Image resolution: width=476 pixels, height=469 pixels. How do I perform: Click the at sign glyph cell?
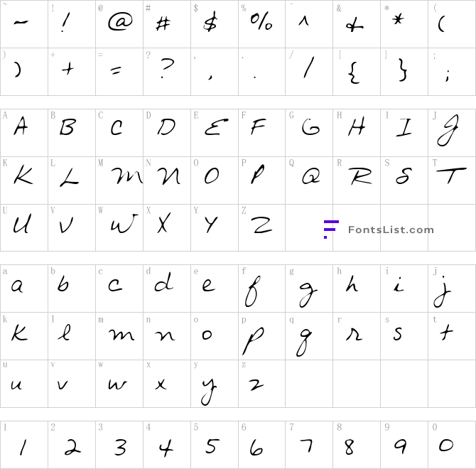(x=119, y=24)
